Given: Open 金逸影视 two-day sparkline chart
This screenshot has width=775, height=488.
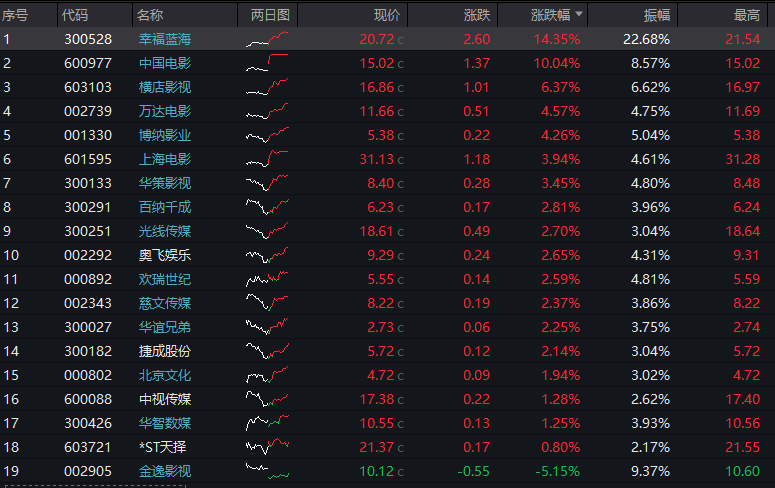Looking at the screenshot, I should (267, 471).
